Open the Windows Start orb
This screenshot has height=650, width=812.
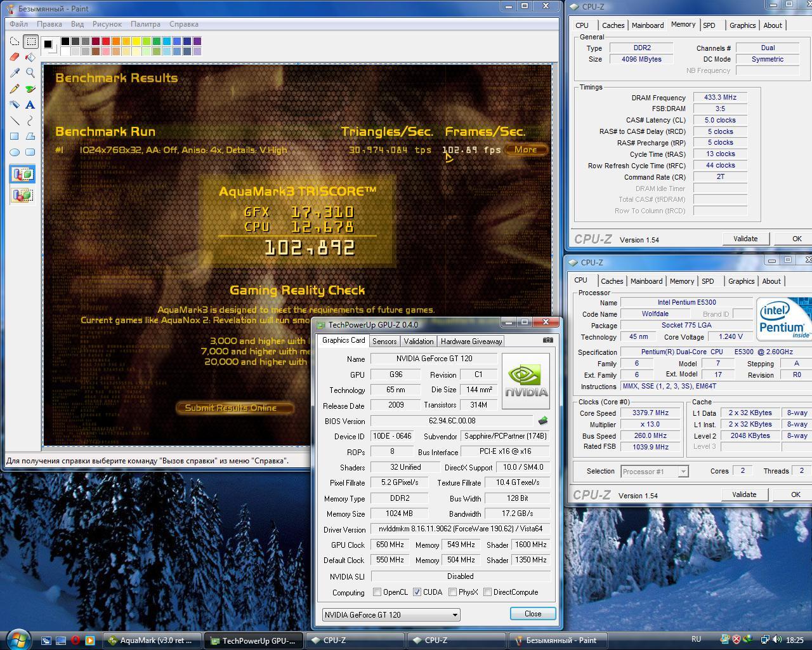(x=17, y=639)
